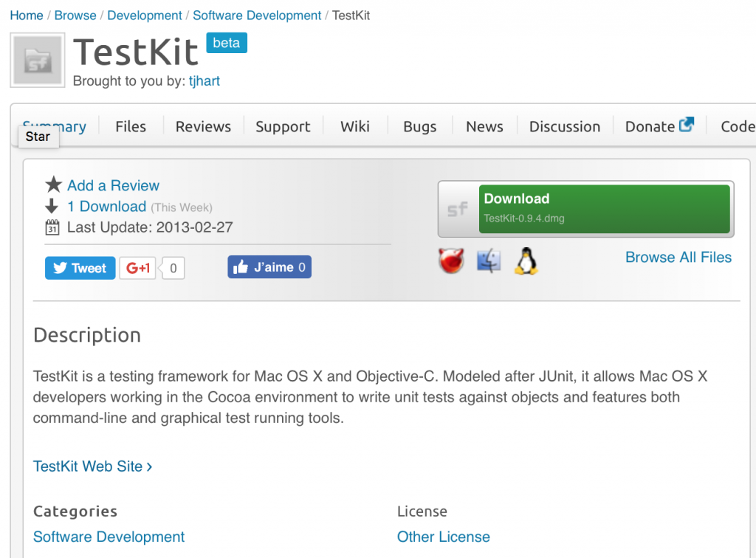This screenshot has height=558, width=756.
Task: Open the Files tab
Action: 131,127
